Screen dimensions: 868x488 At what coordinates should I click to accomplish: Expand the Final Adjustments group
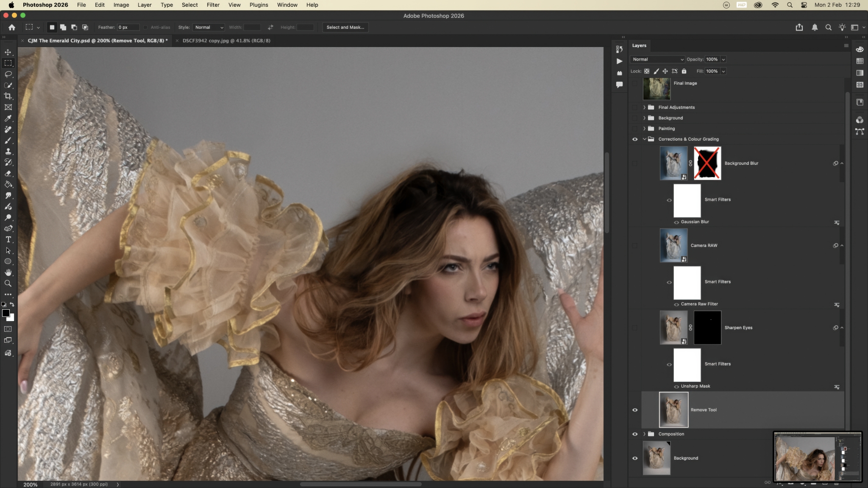644,107
